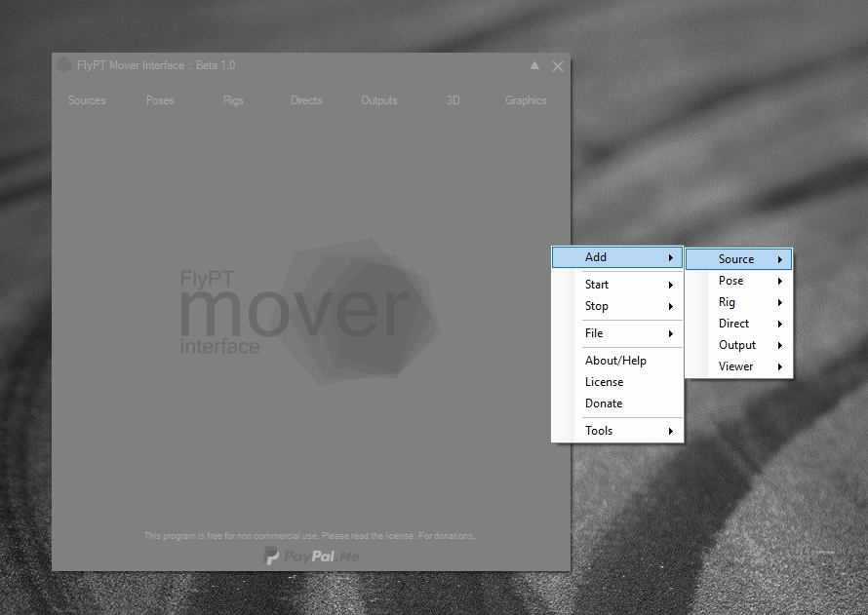Viewport: 868px width, 615px height.
Task: Show the 3D tab
Action: (x=453, y=100)
